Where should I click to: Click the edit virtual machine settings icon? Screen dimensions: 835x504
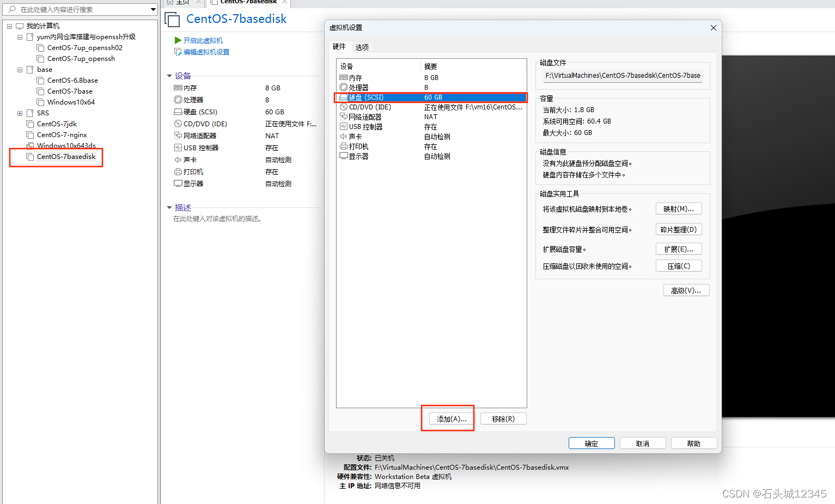[178, 52]
